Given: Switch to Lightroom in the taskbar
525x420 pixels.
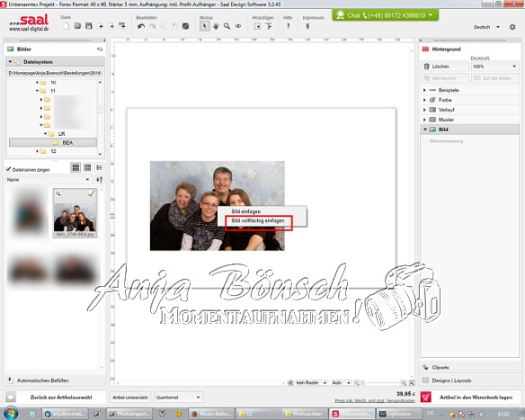Looking at the screenshot, I should tap(399, 414).
